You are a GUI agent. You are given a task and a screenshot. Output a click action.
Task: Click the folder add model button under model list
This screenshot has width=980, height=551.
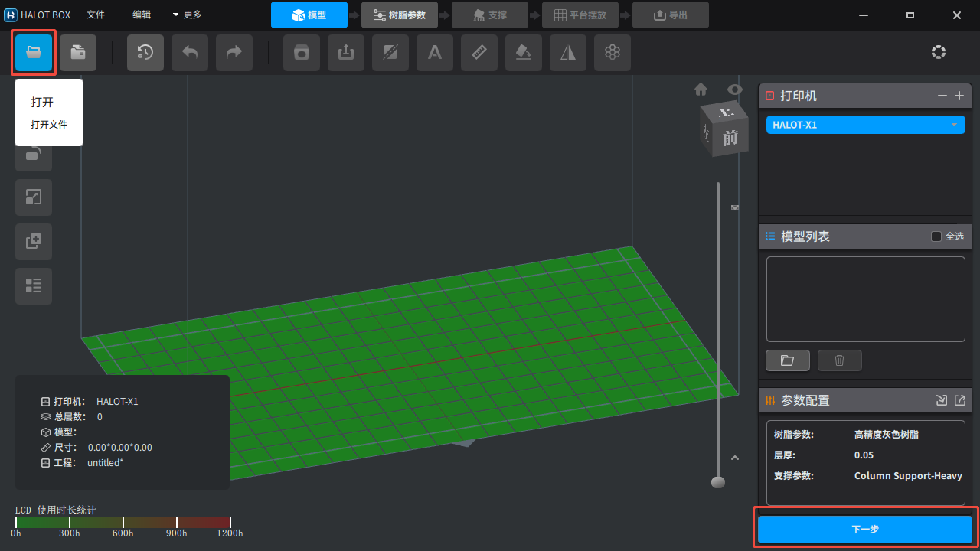[788, 360]
